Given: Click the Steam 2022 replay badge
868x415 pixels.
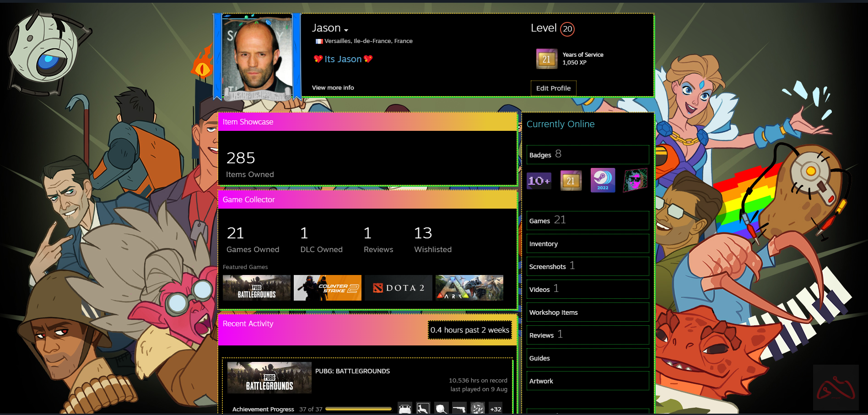Looking at the screenshot, I should 603,180.
